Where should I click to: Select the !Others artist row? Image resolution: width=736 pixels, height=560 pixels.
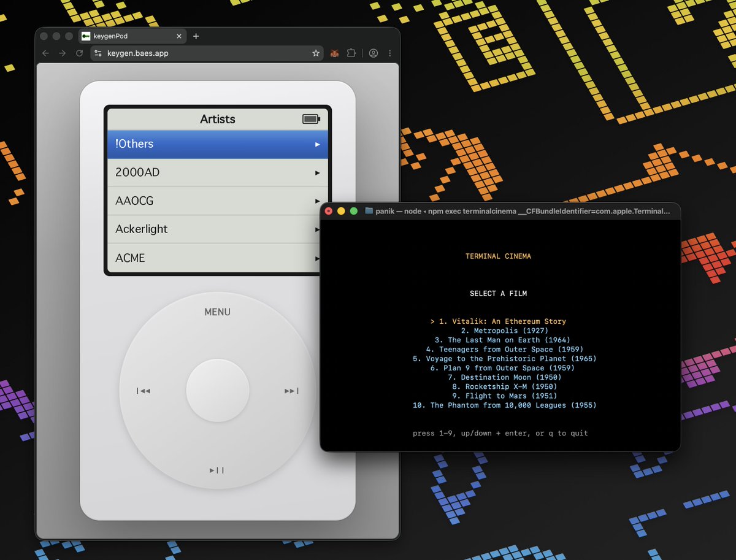pos(218,144)
